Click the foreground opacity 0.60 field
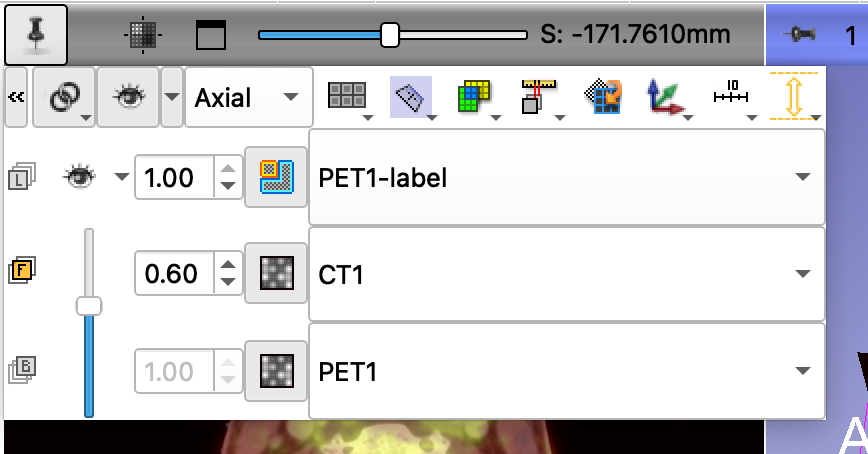This screenshot has width=868, height=454. [175, 274]
